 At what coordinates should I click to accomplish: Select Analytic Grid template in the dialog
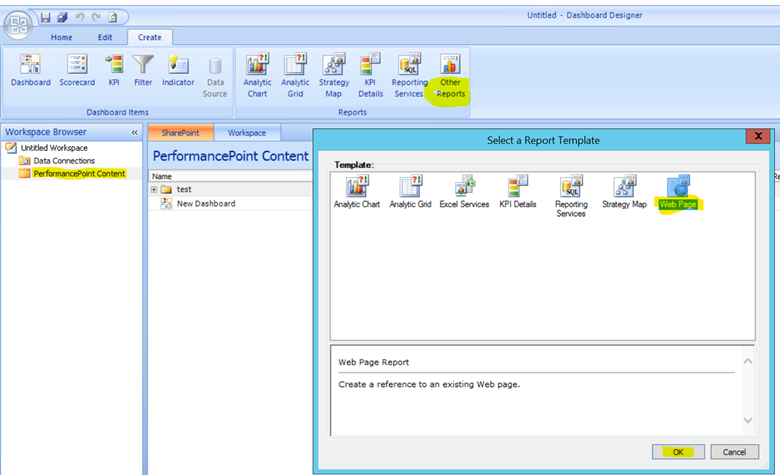point(410,192)
